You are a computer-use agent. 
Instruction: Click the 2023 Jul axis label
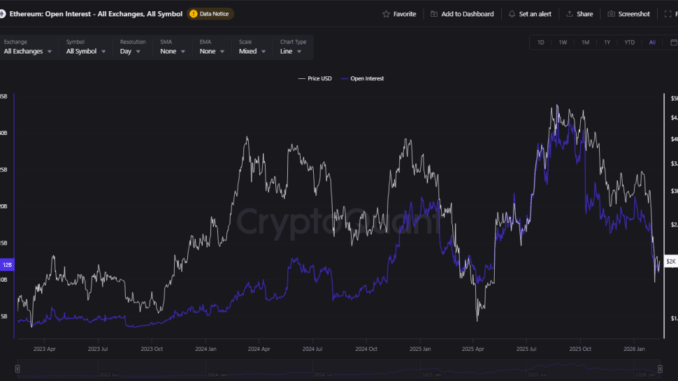(98, 349)
